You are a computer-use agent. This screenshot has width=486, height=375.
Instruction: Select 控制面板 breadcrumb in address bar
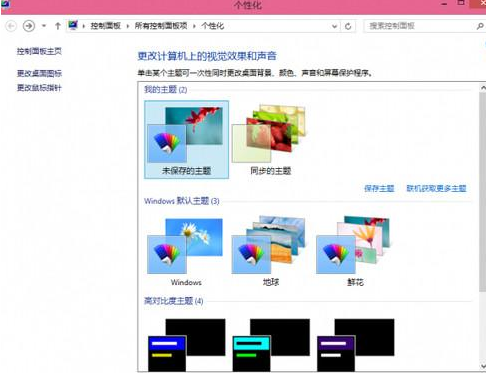click(106, 26)
